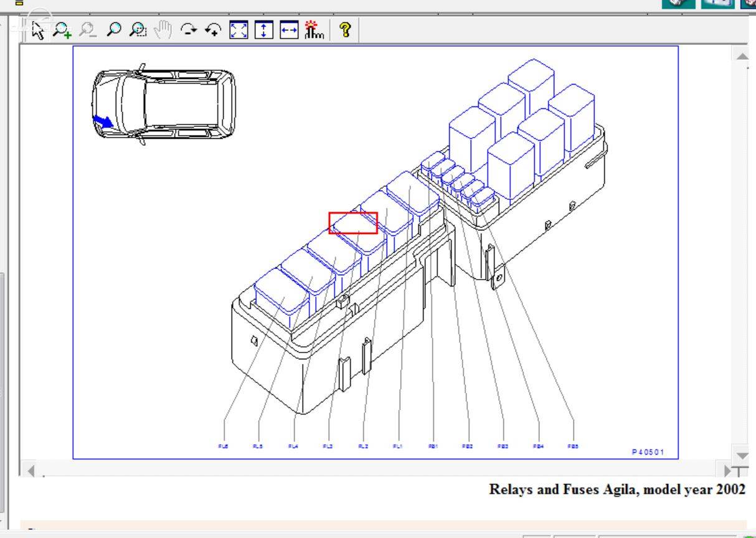Click the FL4 label under the diagram
The height and width of the screenshot is (538, 756).
click(293, 446)
